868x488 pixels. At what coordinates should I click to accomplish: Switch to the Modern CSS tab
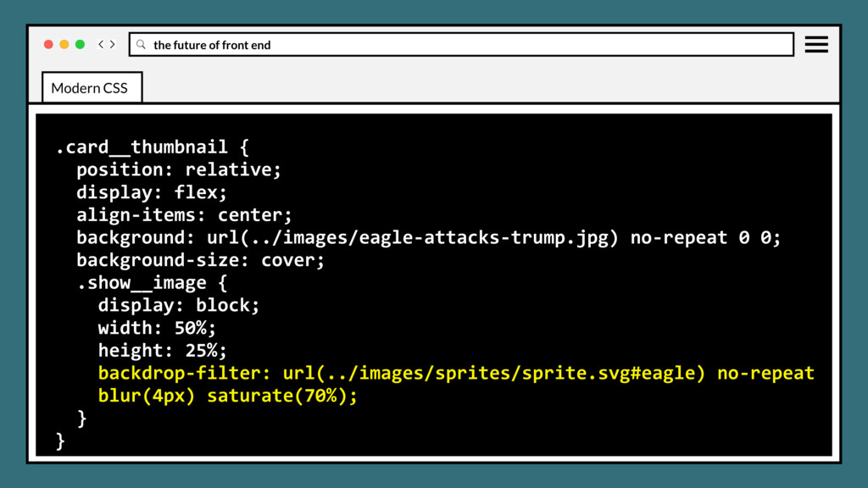click(x=90, y=88)
